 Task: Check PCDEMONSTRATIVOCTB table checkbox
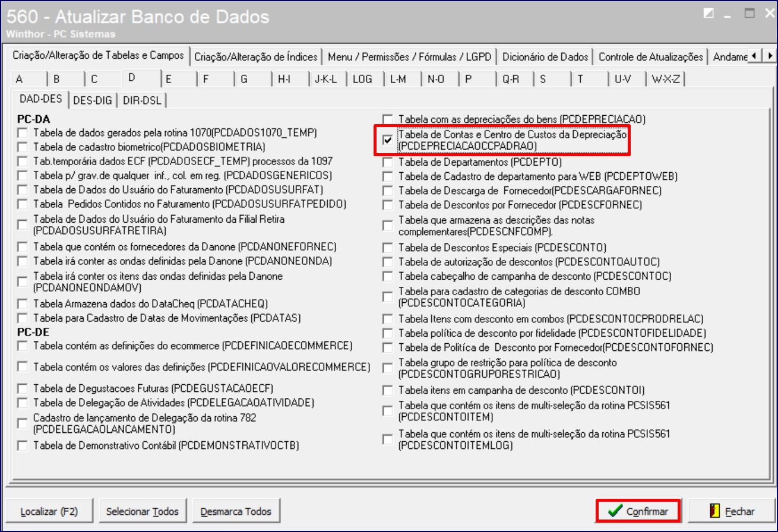(23, 445)
